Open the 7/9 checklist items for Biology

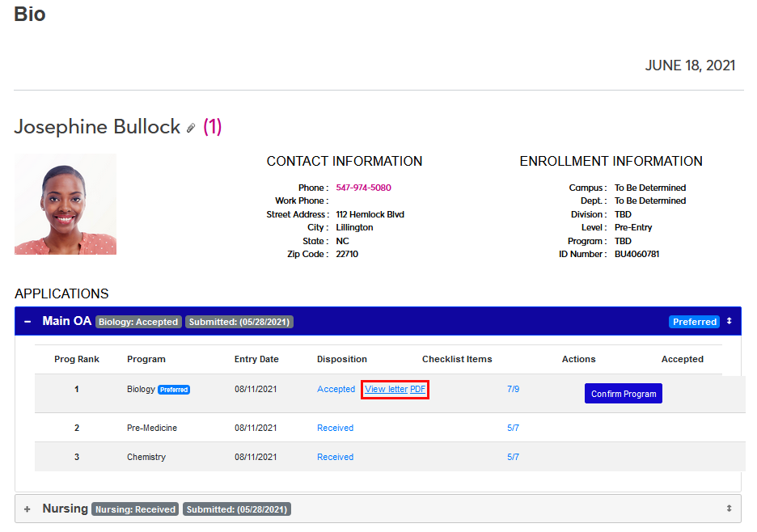coord(513,389)
